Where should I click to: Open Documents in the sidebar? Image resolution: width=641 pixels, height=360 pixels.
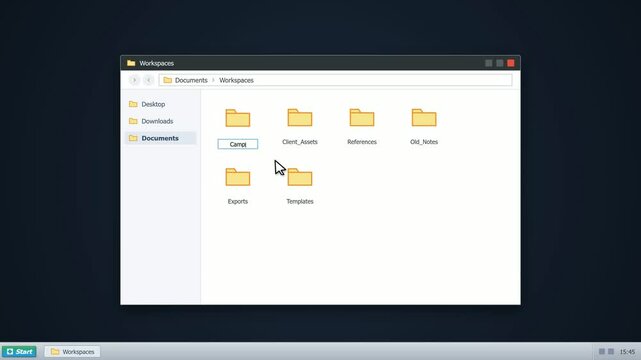pos(160,138)
